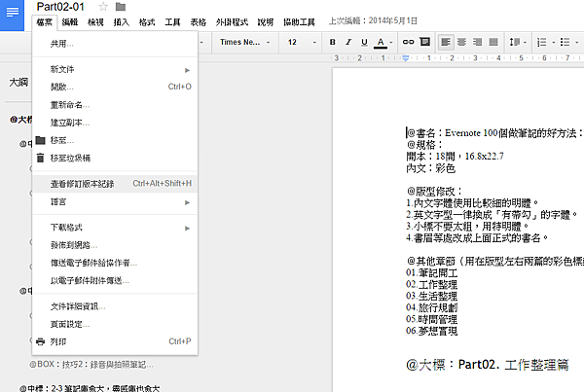Screen dimensions: 584x392
Task: Choose 傳送電子郵件給協作者 entry
Action: coord(115,263)
